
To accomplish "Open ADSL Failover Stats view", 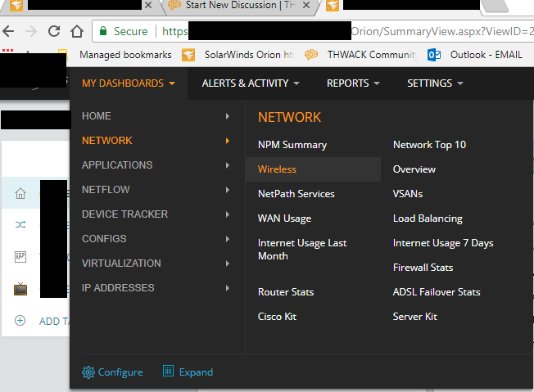I will point(437,292).
